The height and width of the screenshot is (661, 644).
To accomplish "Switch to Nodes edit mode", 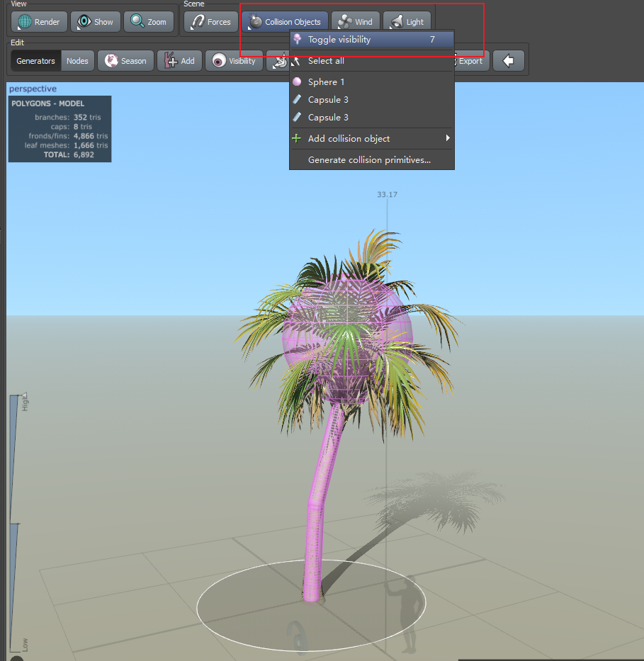I will click(x=77, y=61).
